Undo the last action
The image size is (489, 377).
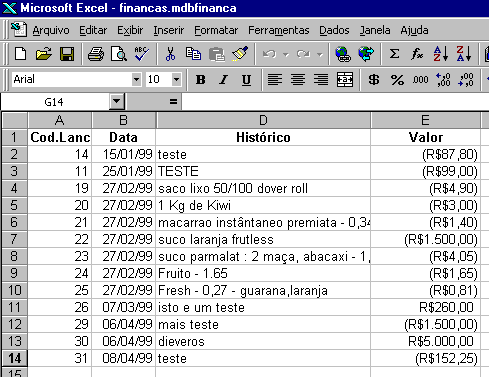click(x=269, y=54)
